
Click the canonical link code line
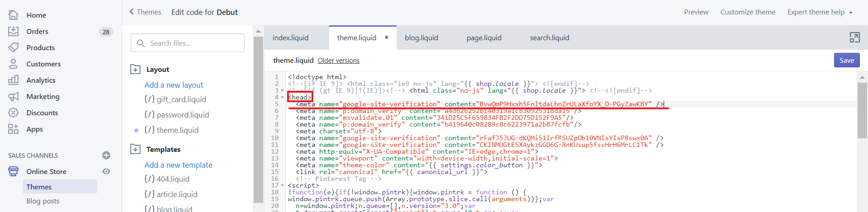point(392,172)
